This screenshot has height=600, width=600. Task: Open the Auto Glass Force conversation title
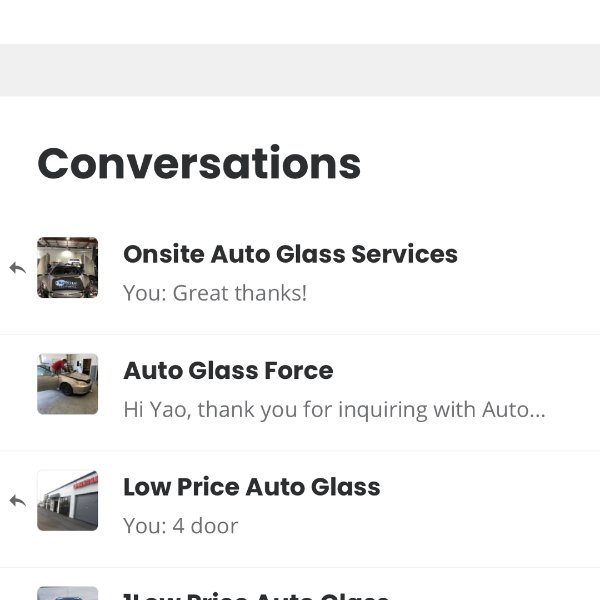point(228,370)
